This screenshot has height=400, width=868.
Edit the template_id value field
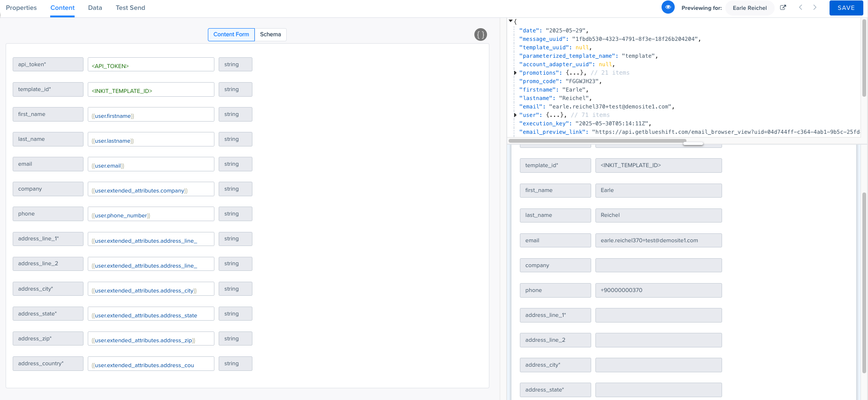click(x=151, y=89)
